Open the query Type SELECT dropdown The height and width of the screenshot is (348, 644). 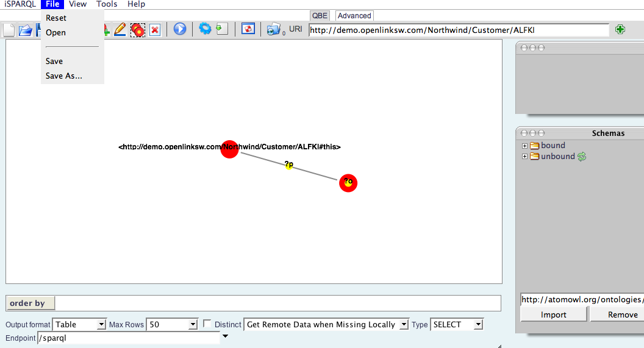(457, 325)
